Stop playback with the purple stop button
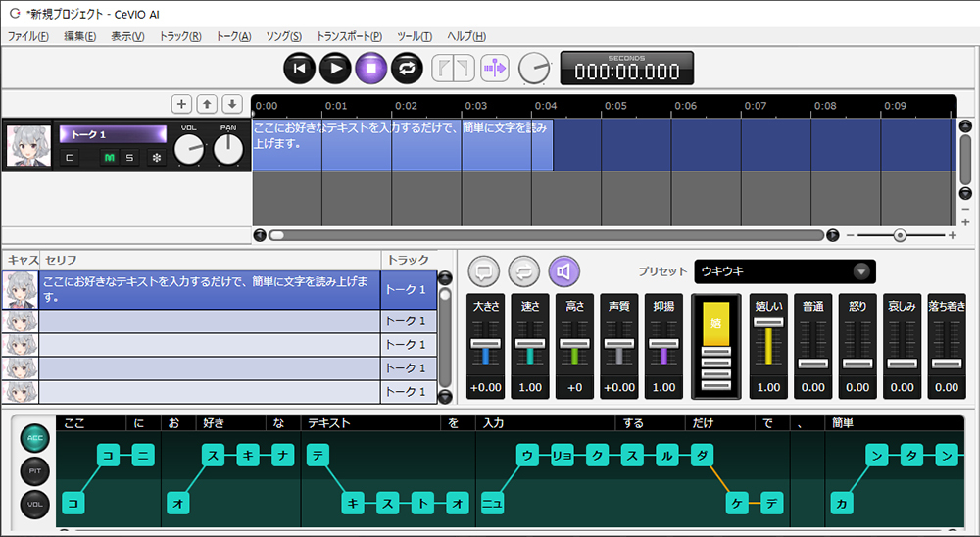The image size is (980, 537). [371, 69]
